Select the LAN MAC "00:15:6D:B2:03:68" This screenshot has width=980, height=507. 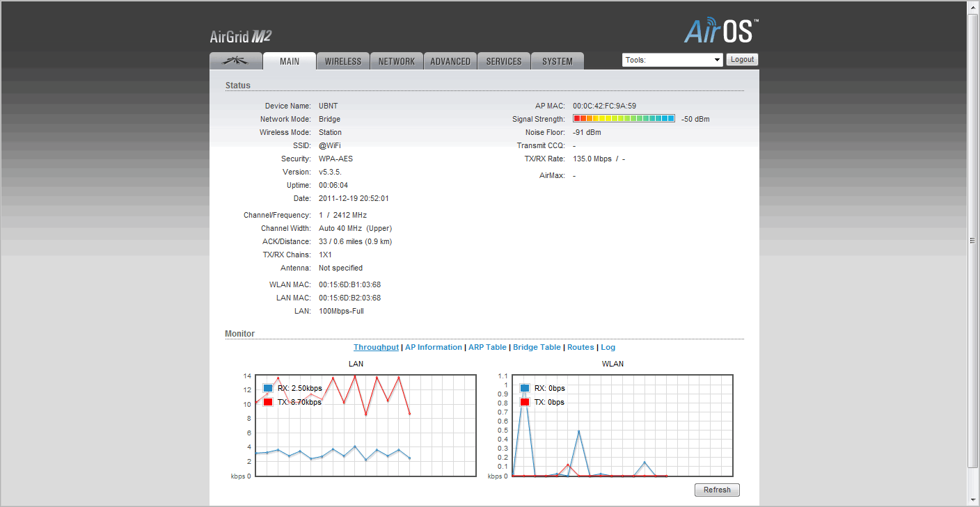(349, 298)
